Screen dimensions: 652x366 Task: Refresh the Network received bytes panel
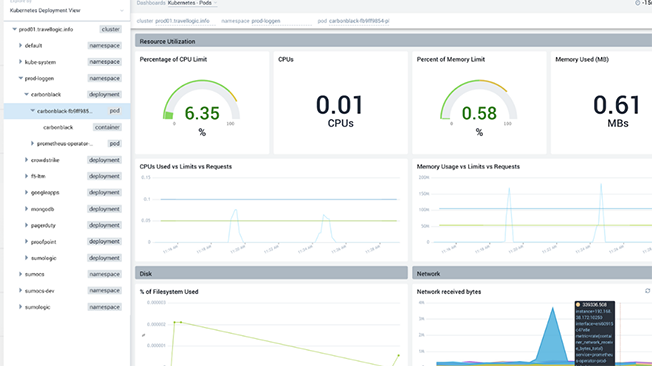point(647,291)
